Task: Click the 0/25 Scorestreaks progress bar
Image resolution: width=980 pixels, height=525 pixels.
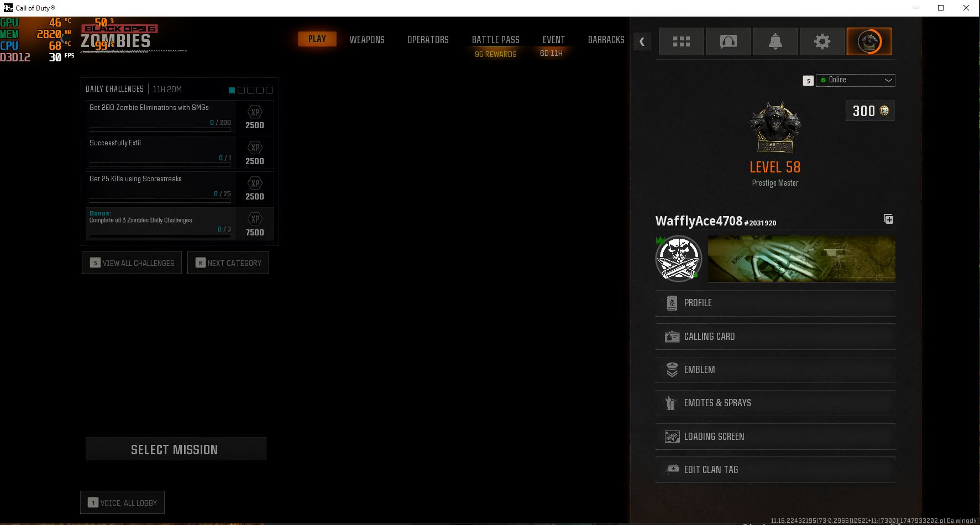Action: point(160,200)
